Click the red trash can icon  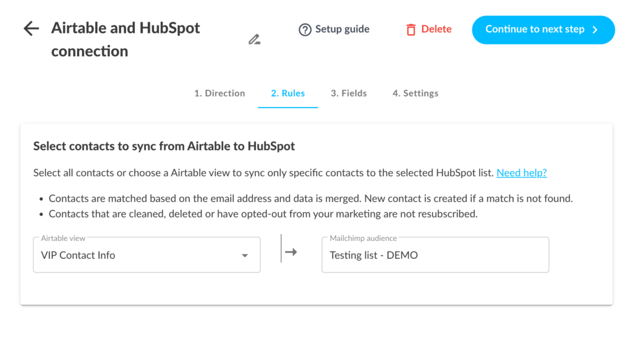(411, 30)
